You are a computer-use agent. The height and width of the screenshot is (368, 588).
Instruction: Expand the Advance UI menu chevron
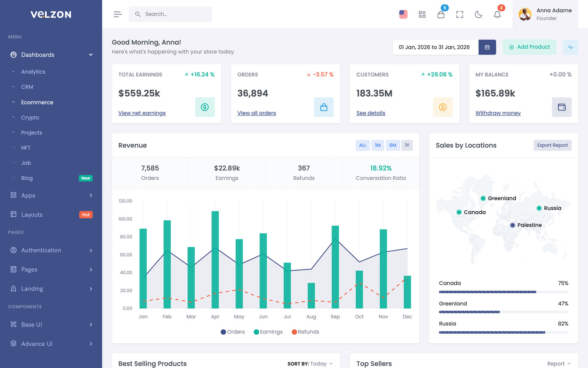(x=91, y=344)
